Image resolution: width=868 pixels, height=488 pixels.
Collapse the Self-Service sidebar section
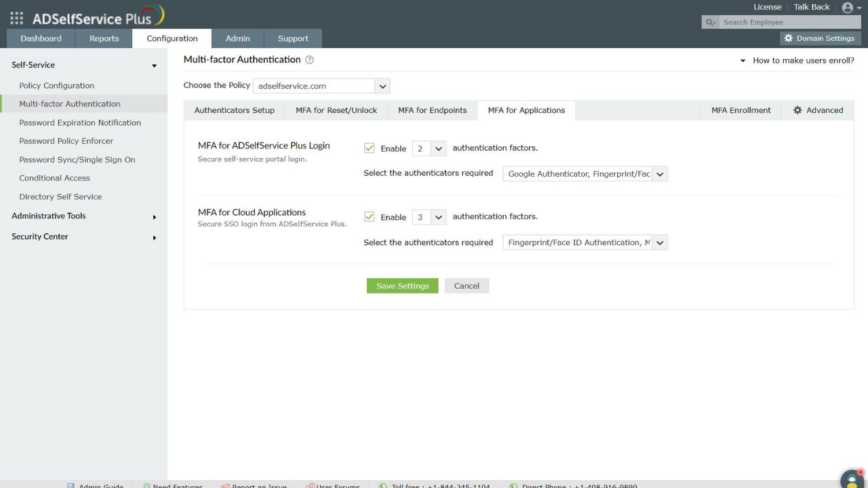tap(154, 66)
